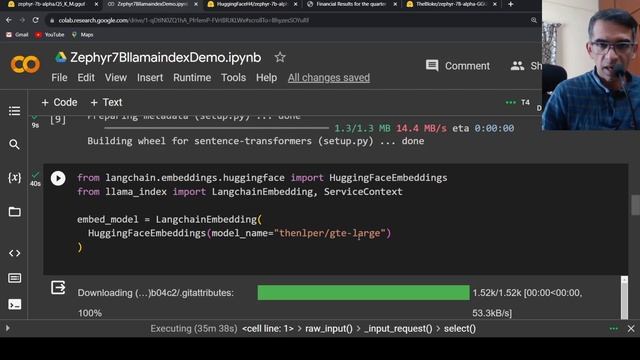Run the embeddings import code cell

(x=58, y=178)
